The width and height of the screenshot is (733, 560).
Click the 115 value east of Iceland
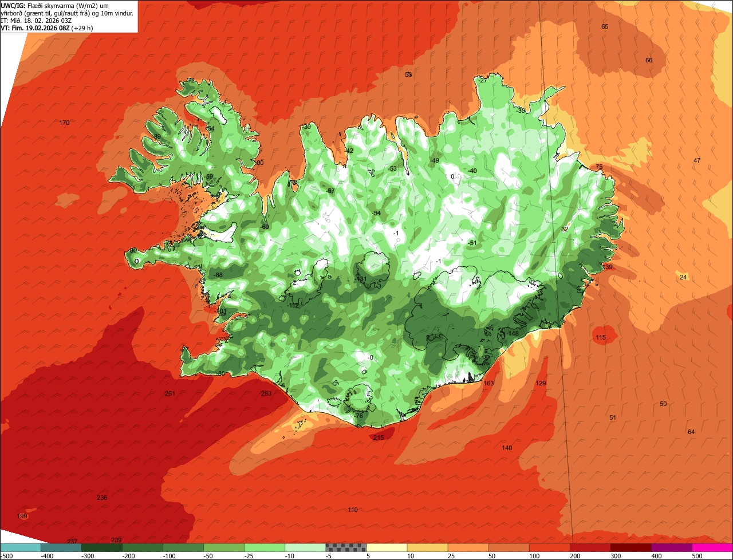(x=600, y=337)
